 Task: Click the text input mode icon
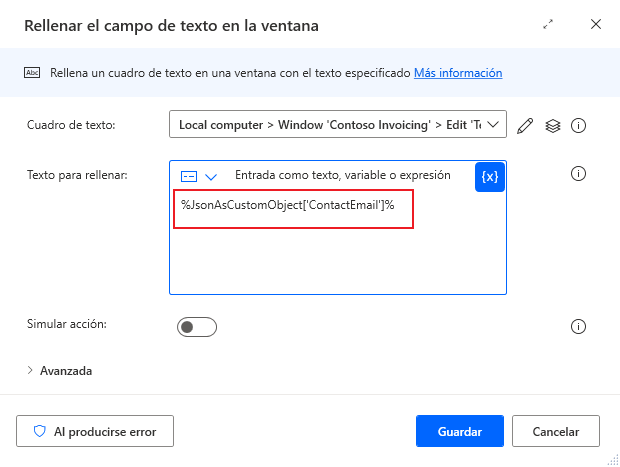(x=189, y=176)
